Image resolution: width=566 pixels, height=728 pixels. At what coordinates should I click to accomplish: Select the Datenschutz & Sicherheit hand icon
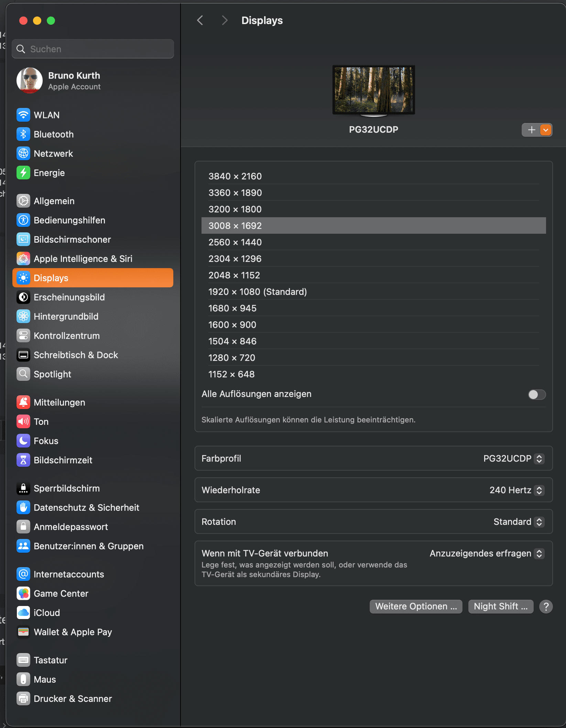coord(23,507)
